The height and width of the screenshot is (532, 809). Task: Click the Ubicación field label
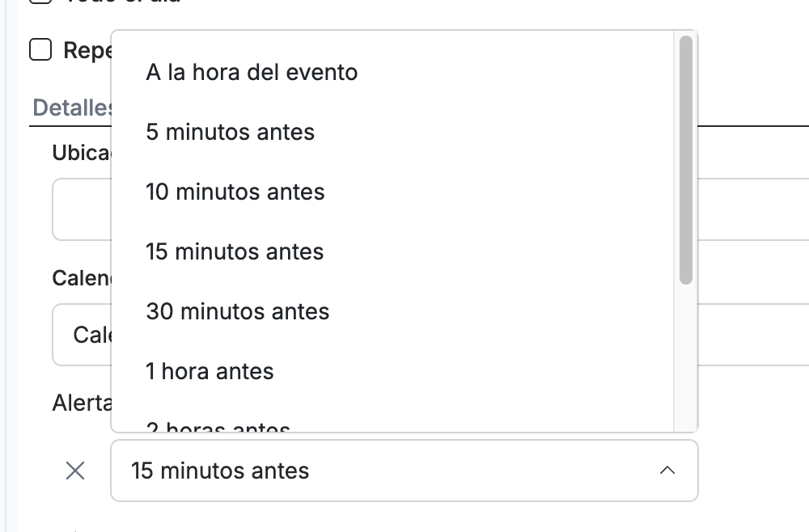click(82, 153)
